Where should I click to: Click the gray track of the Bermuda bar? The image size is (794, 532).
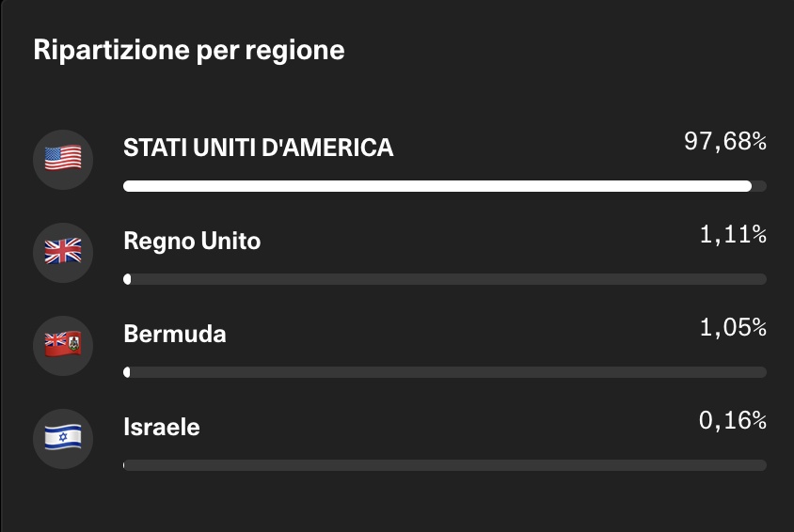447,372
